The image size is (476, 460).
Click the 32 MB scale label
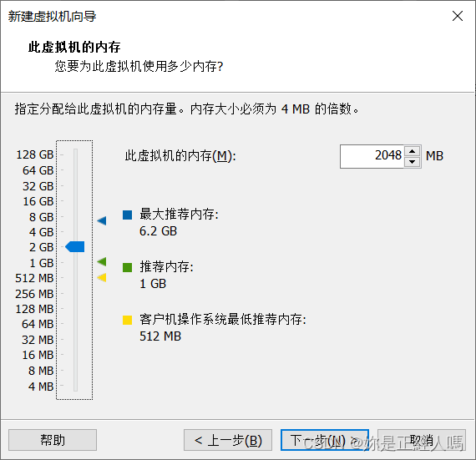(x=38, y=340)
